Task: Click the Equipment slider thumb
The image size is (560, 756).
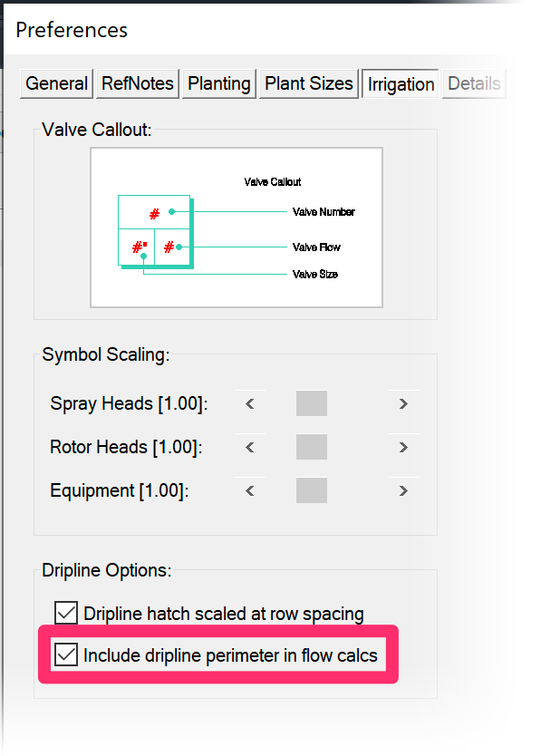Action: [312, 490]
